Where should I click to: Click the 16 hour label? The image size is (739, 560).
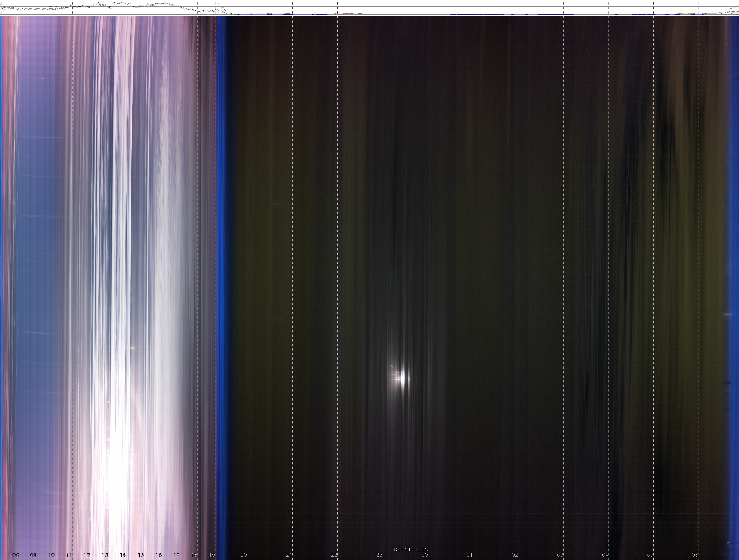159,555
